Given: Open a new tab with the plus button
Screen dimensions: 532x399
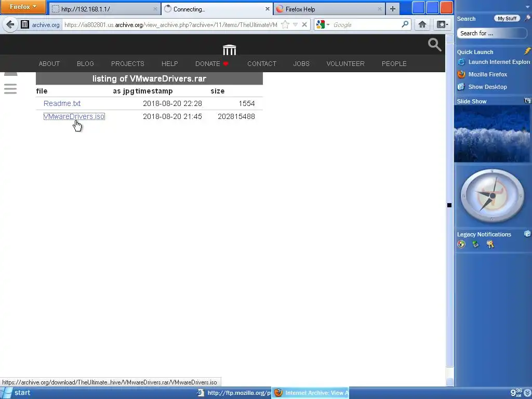Looking at the screenshot, I should coord(393,9).
